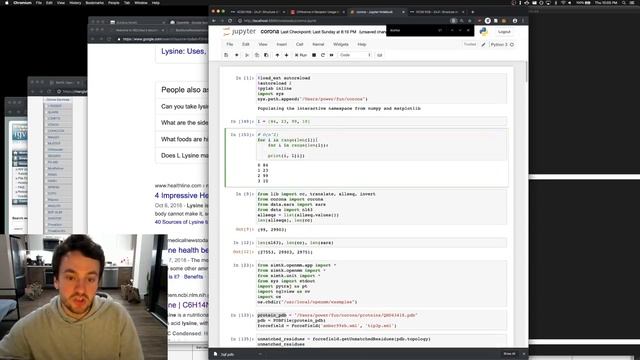640x360 pixels.
Task: Click the protein_pdb assignment cell
Action: click(x=382, y=320)
